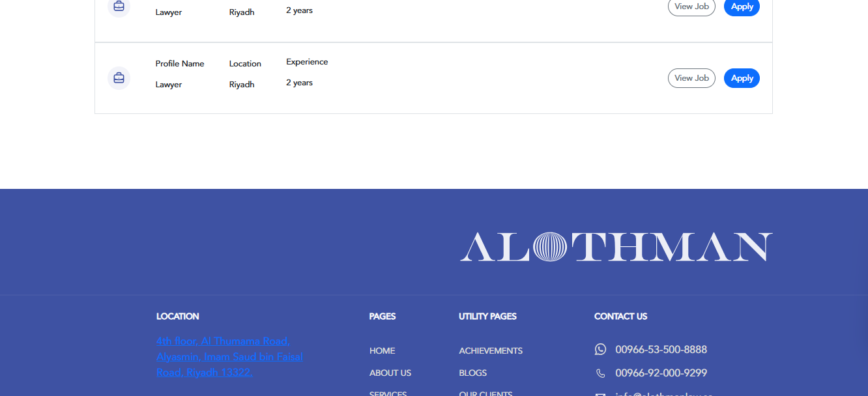Click the "Location" column label in the job row
This screenshot has height=396, width=868.
[x=245, y=64]
